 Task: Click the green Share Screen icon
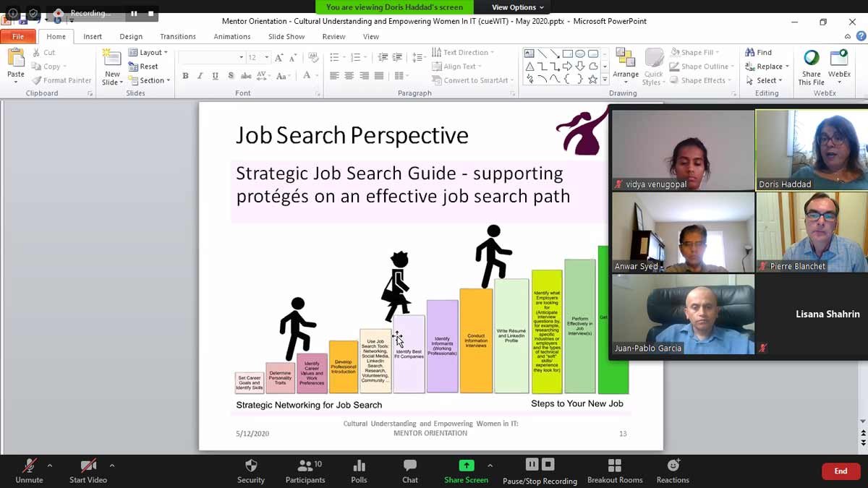[x=466, y=466]
